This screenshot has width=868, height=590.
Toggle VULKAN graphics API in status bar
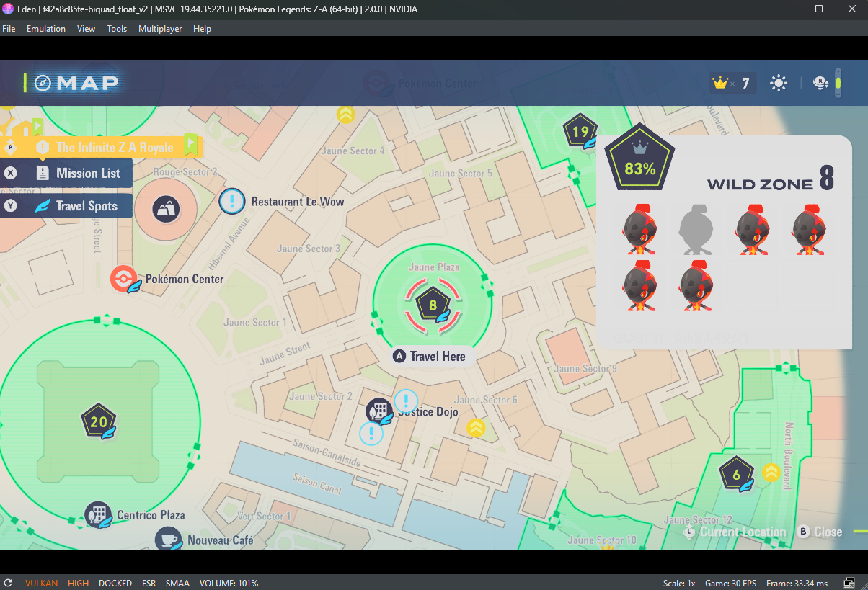pos(41,583)
